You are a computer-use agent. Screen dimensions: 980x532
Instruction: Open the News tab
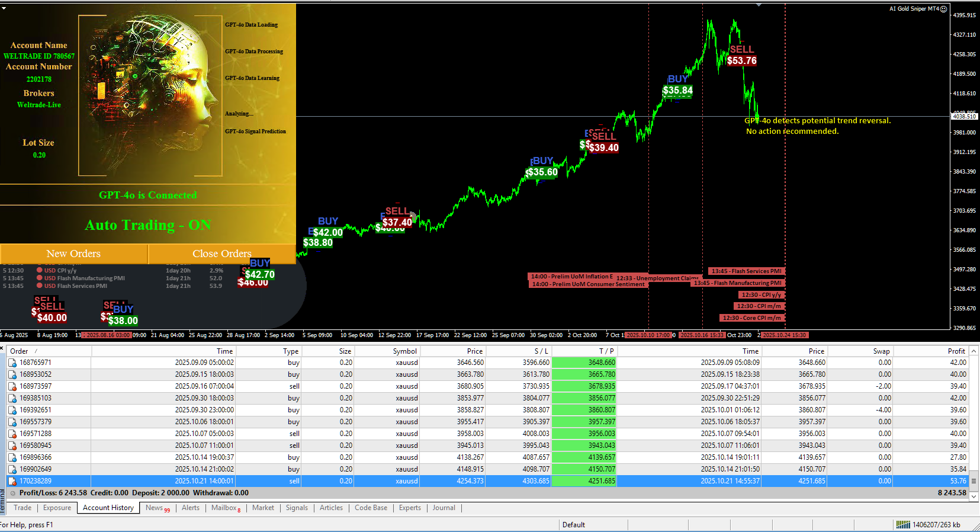[157, 508]
